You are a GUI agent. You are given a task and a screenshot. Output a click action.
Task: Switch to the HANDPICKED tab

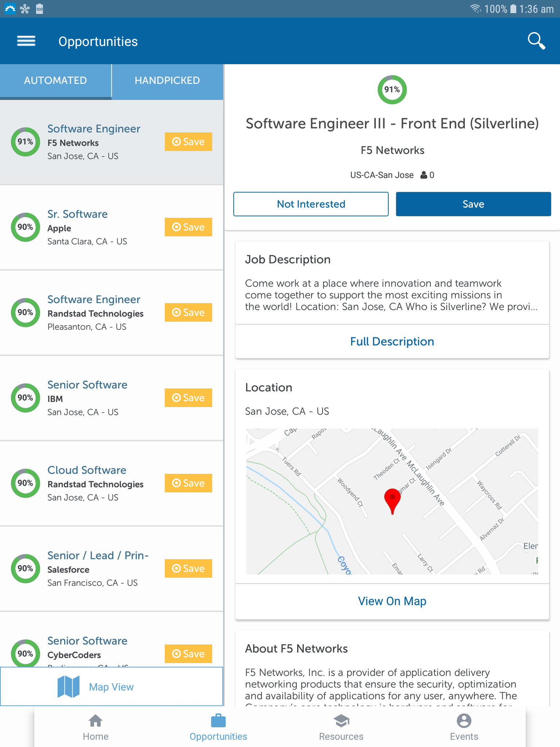point(167,81)
